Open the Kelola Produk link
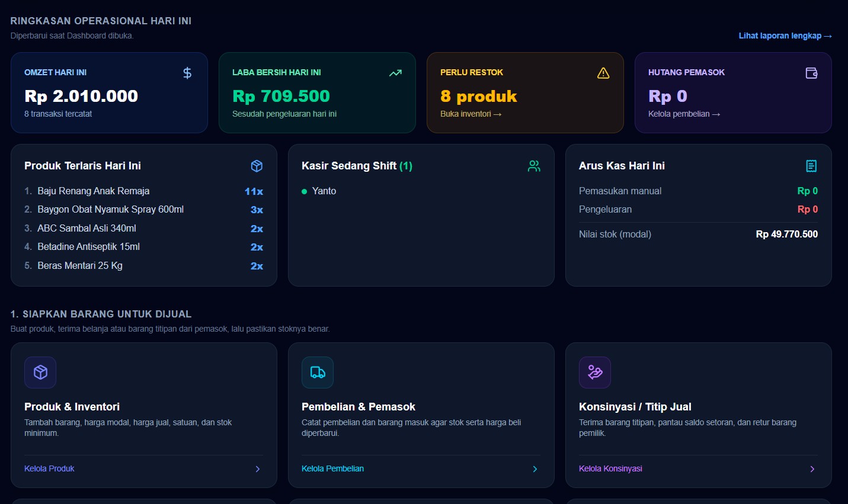 click(49, 468)
